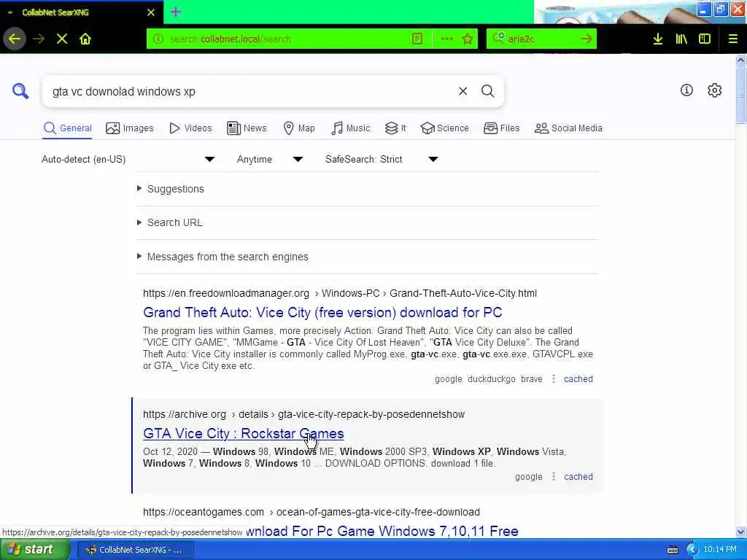Go back with the browser back arrow
747x560 pixels.
15,39
